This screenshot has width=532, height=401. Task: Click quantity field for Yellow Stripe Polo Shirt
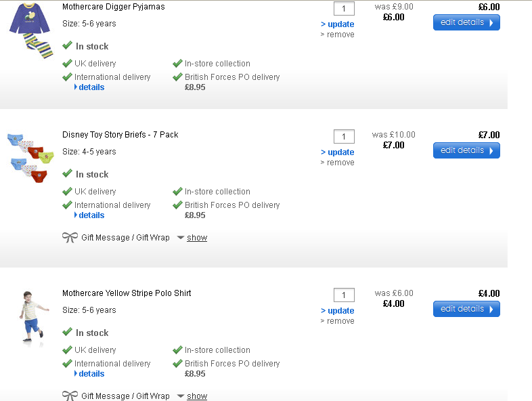click(344, 295)
